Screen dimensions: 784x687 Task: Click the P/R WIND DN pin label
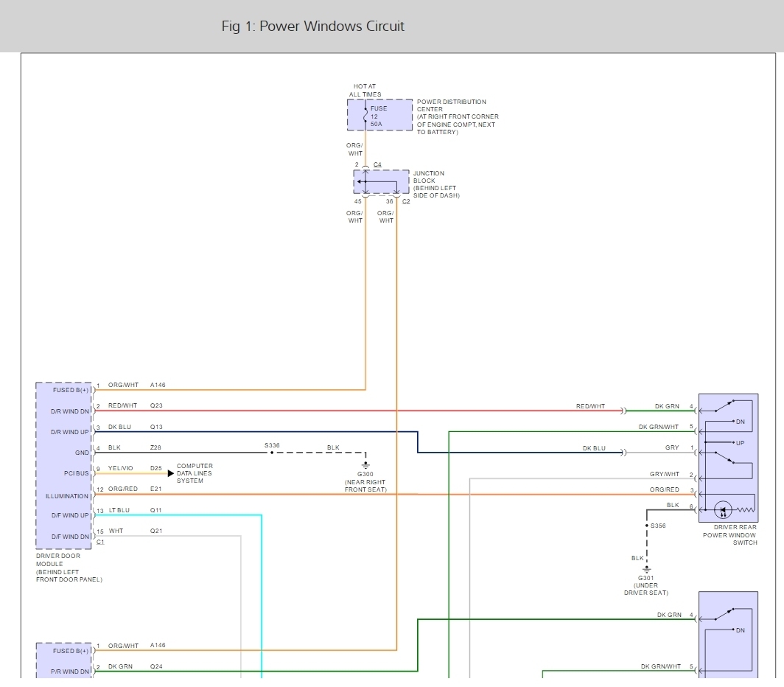tap(71, 672)
